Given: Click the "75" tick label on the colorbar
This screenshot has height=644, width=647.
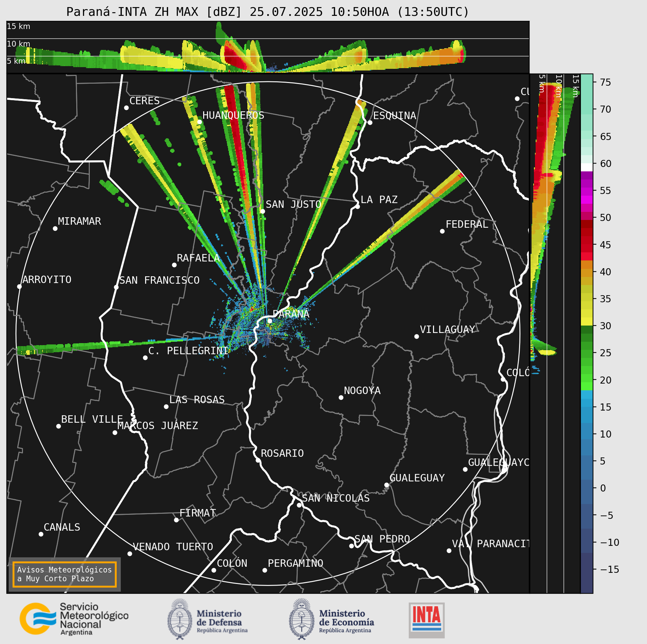Looking at the screenshot, I should coord(605,82).
